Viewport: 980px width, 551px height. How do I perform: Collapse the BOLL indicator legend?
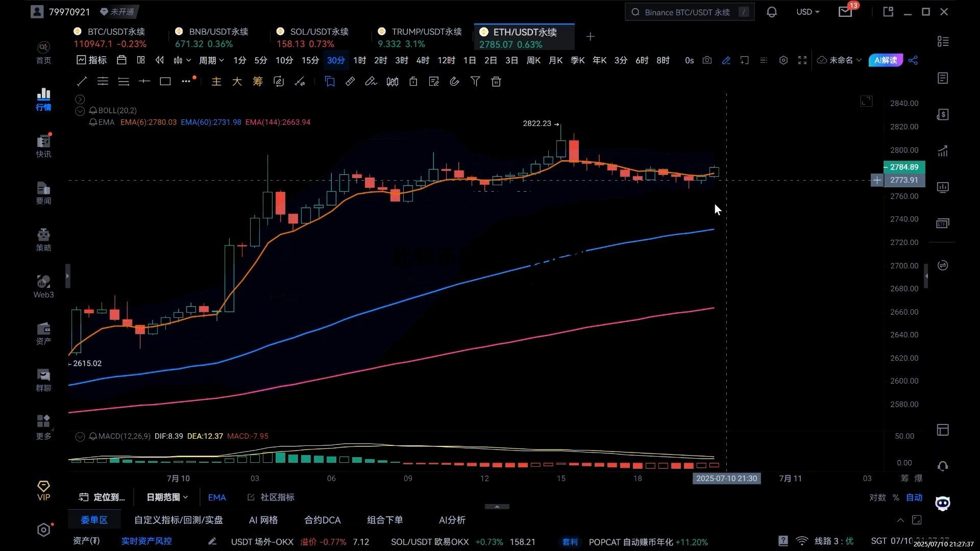tap(80, 111)
